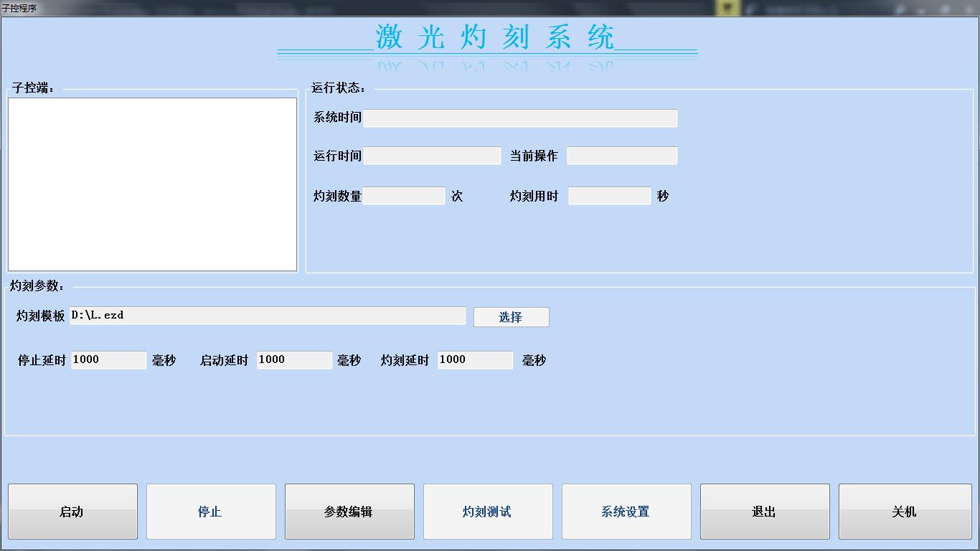Click the yellow dropdown arrow in title bar
Screen dimensions: 980x551
pyautogui.click(x=727, y=8)
